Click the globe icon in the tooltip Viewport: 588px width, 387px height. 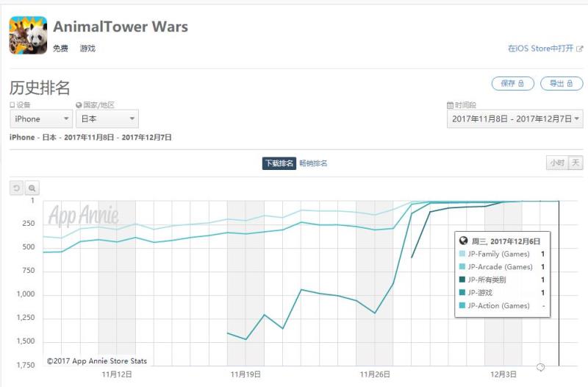coord(463,241)
